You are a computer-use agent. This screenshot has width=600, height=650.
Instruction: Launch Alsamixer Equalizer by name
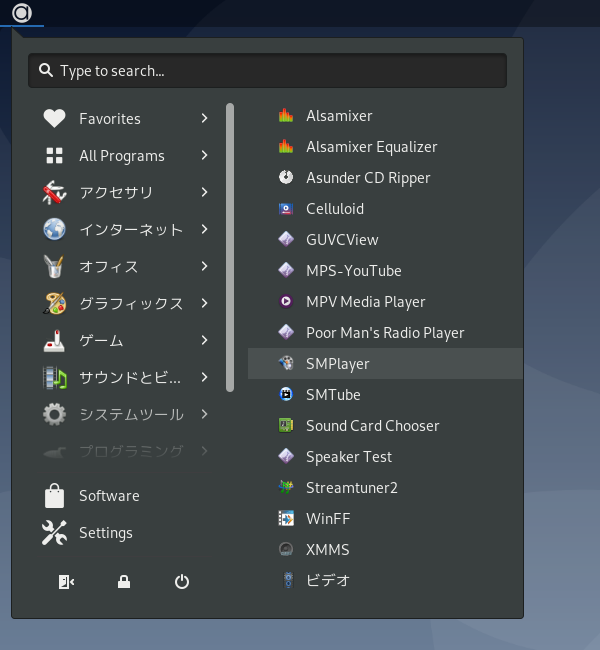point(372,147)
